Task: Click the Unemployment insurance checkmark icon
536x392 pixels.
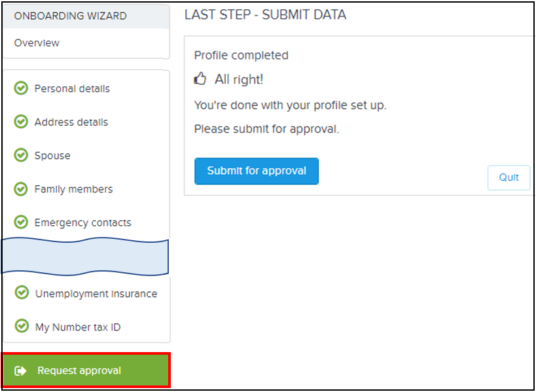Action: coord(22,293)
